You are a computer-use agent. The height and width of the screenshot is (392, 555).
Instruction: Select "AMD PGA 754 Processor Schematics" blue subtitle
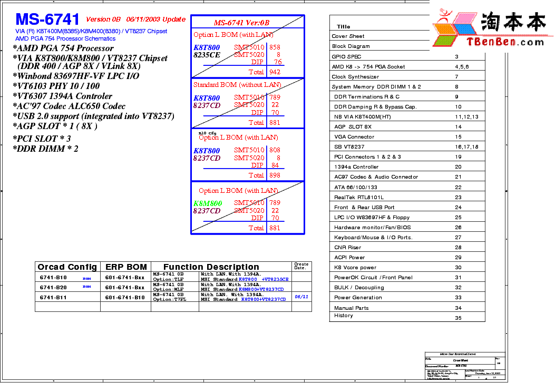pyautogui.click(x=65, y=38)
